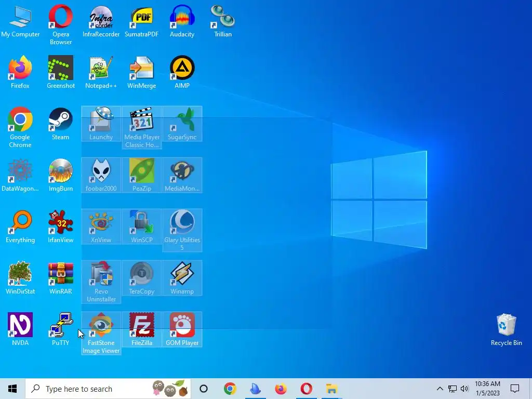Open File Explorer from the taskbar
This screenshot has height=399, width=532.
(x=332, y=389)
